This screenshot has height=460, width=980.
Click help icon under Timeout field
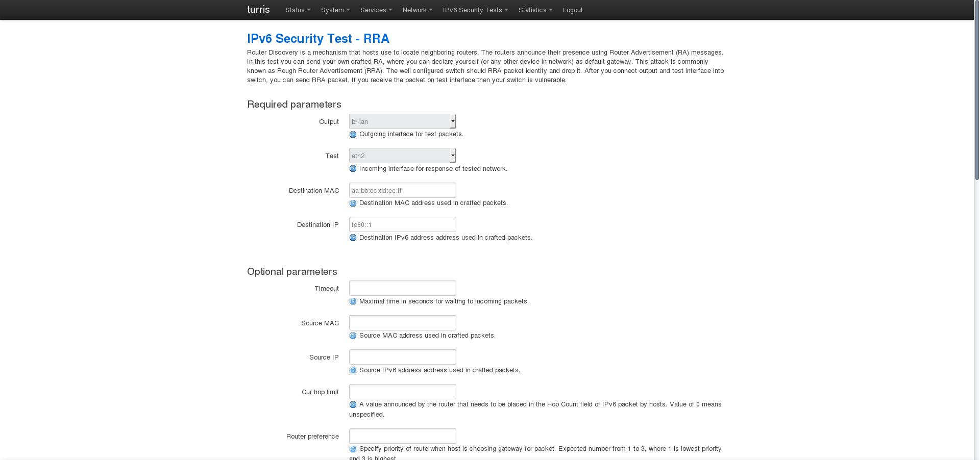click(x=353, y=301)
